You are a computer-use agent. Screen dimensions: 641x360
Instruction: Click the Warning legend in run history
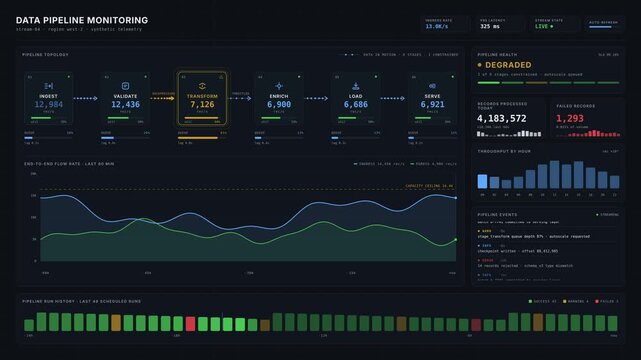[576, 301]
